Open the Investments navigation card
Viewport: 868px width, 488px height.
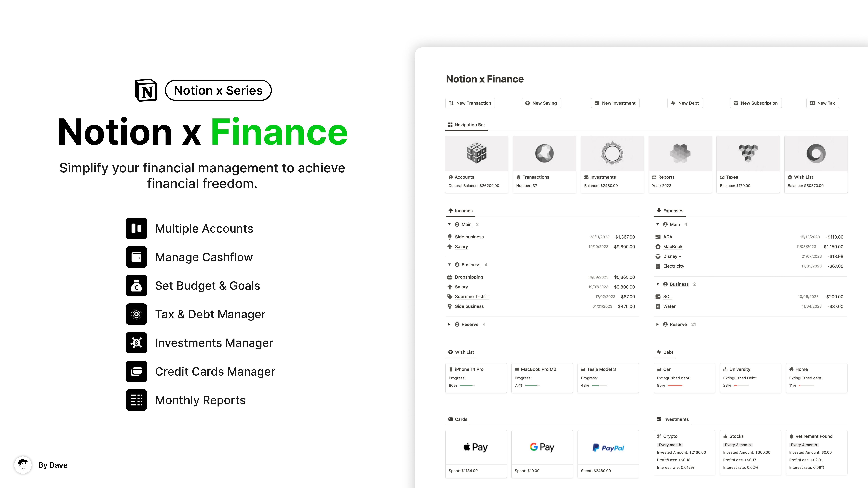[x=612, y=164]
